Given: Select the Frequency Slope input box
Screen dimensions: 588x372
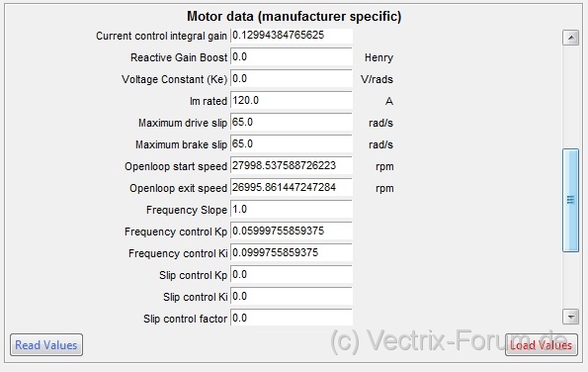Looking at the screenshot, I should click(x=292, y=210).
